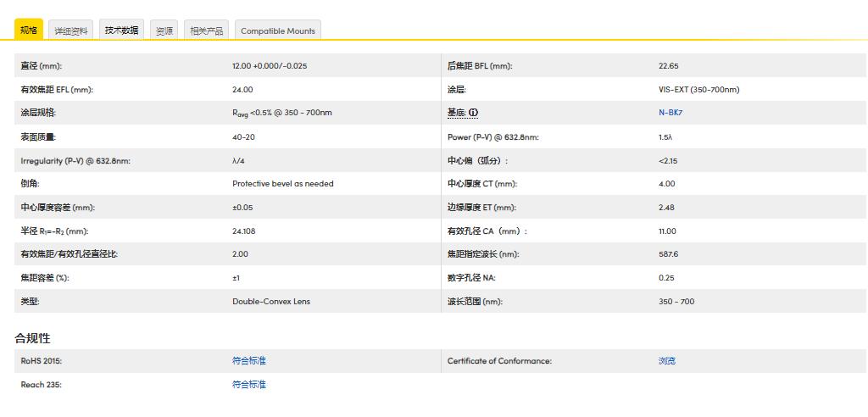Open 浏览 link for Certificate of Conformance

click(x=667, y=361)
